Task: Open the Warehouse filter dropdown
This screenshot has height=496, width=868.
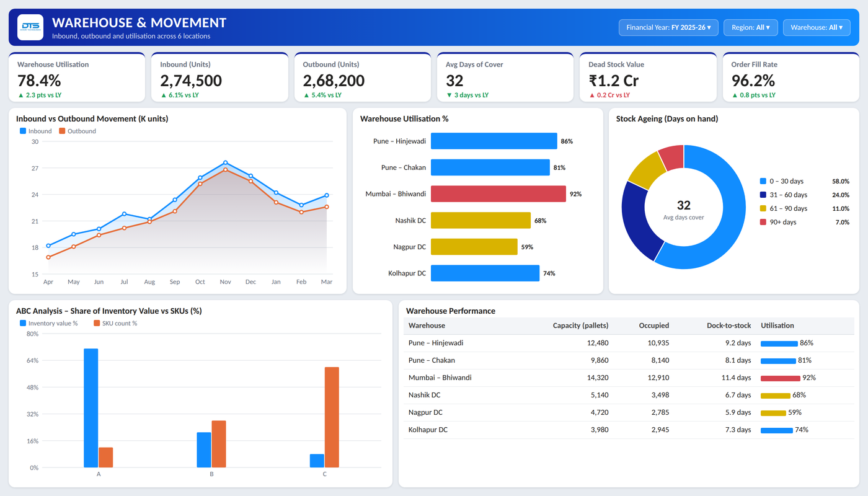Action: pos(816,27)
